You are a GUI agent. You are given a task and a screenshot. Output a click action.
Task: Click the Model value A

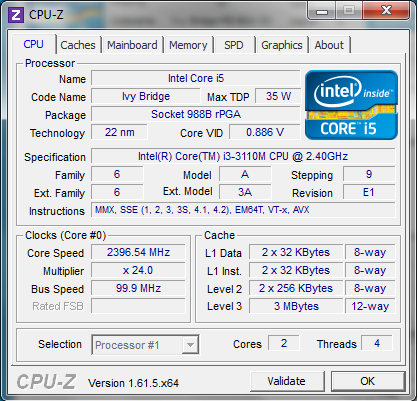tap(245, 174)
